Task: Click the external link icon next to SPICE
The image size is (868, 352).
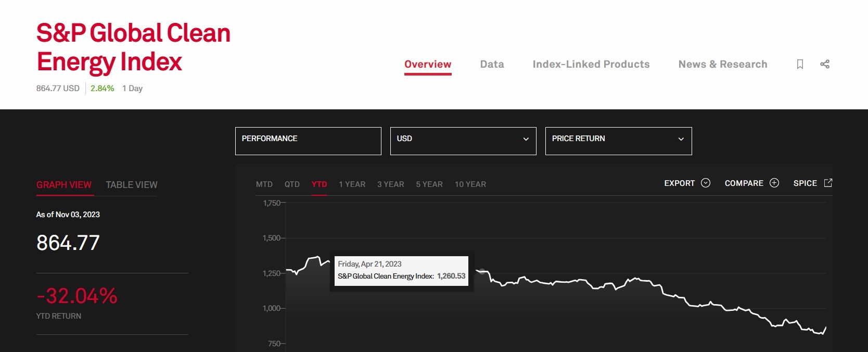Action: (828, 183)
